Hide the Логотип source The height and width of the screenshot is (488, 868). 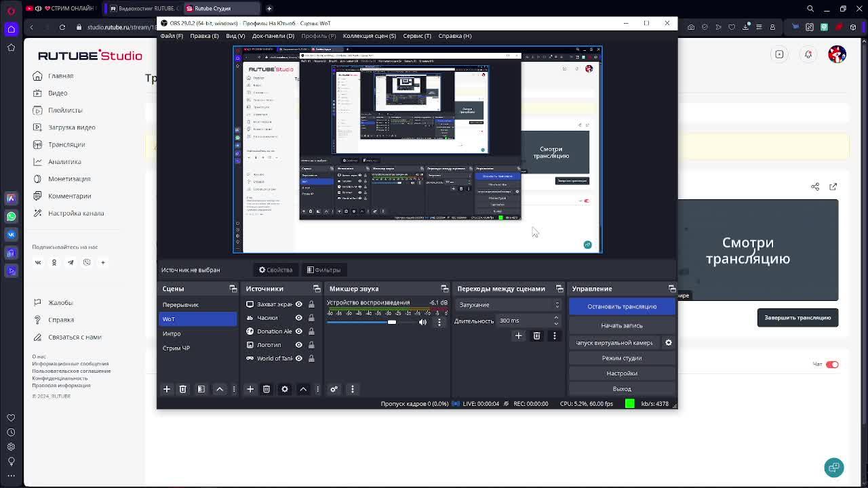298,345
